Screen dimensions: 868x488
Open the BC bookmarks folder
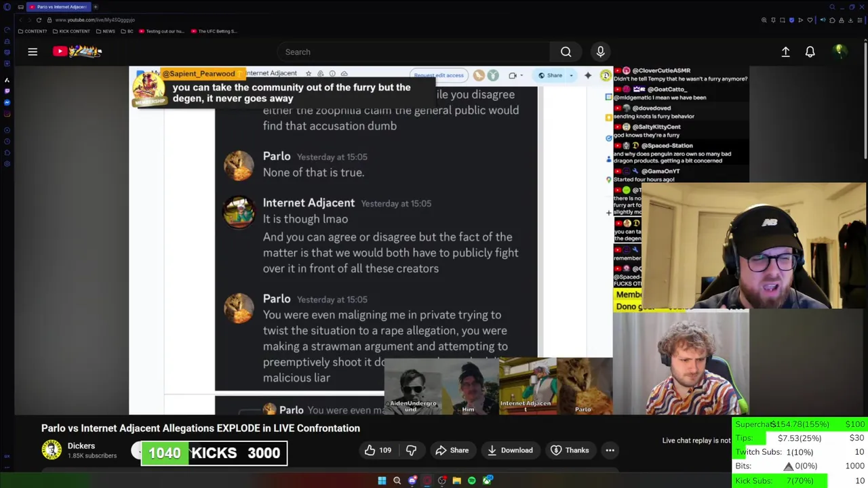[x=127, y=31]
